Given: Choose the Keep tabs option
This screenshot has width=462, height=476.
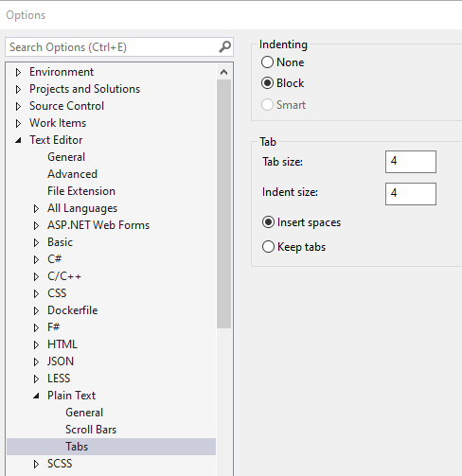Looking at the screenshot, I should (x=268, y=247).
